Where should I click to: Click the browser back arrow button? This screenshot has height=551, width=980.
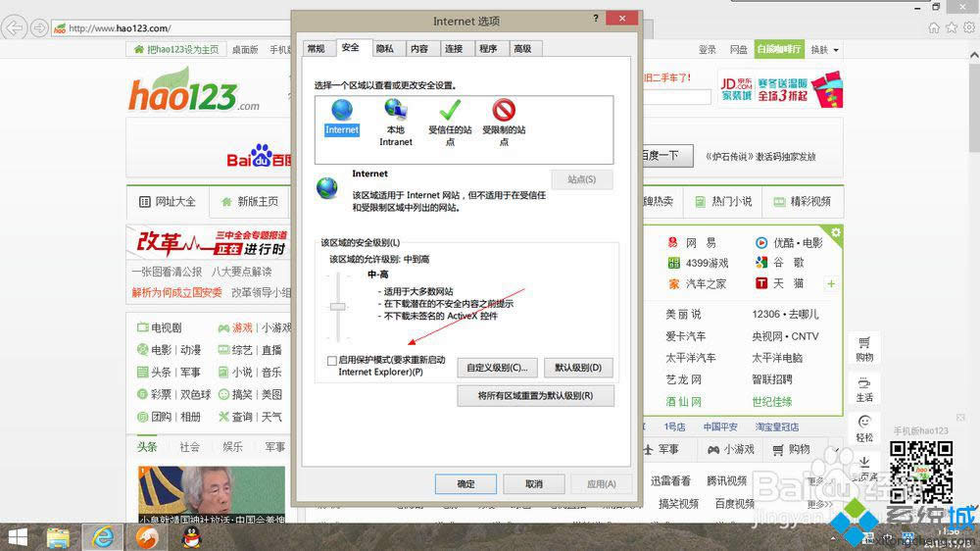(14, 27)
